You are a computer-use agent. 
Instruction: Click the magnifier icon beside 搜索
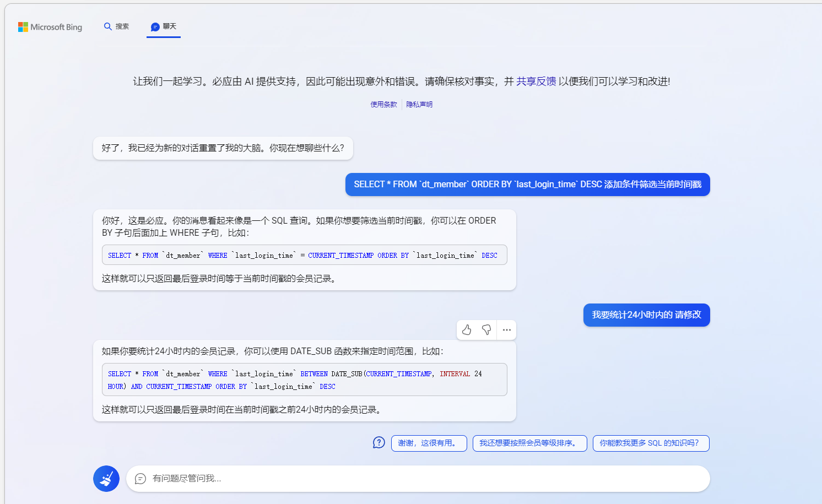[108, 26]
